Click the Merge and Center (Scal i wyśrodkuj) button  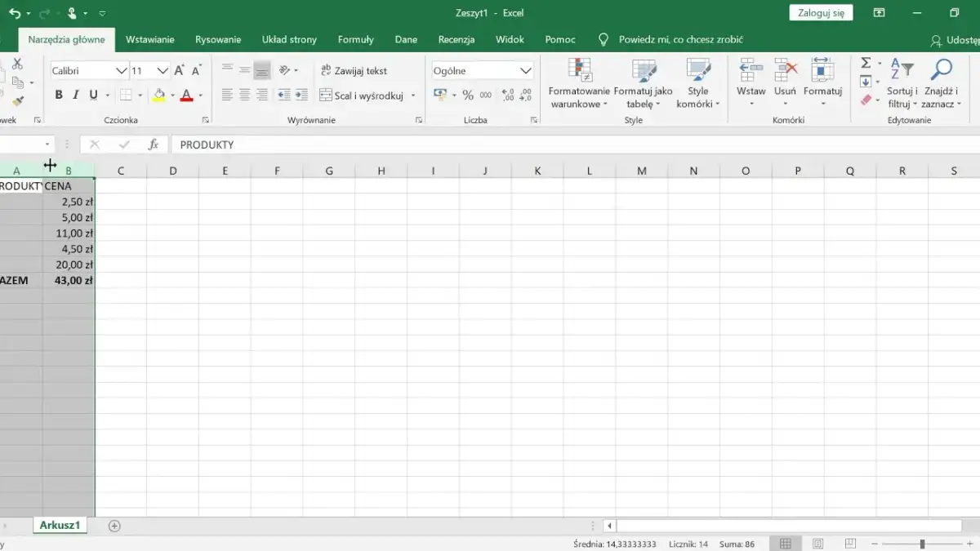click(x=367, y=96)
